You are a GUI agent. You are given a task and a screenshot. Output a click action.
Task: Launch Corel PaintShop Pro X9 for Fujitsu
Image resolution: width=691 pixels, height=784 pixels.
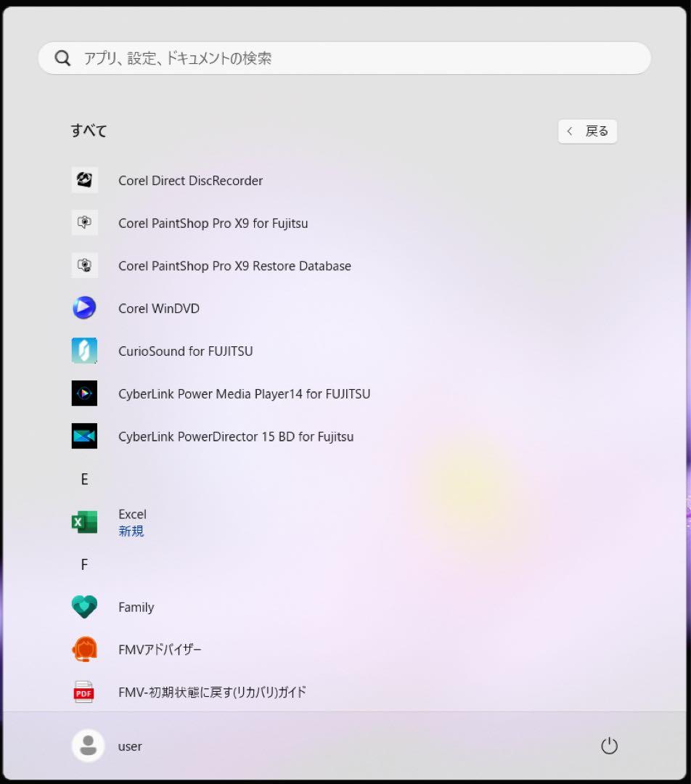point(213,224)
